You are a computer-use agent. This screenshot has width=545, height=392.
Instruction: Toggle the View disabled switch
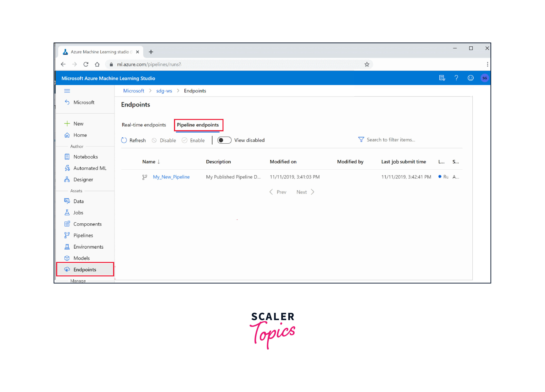[x=224, y=140]
